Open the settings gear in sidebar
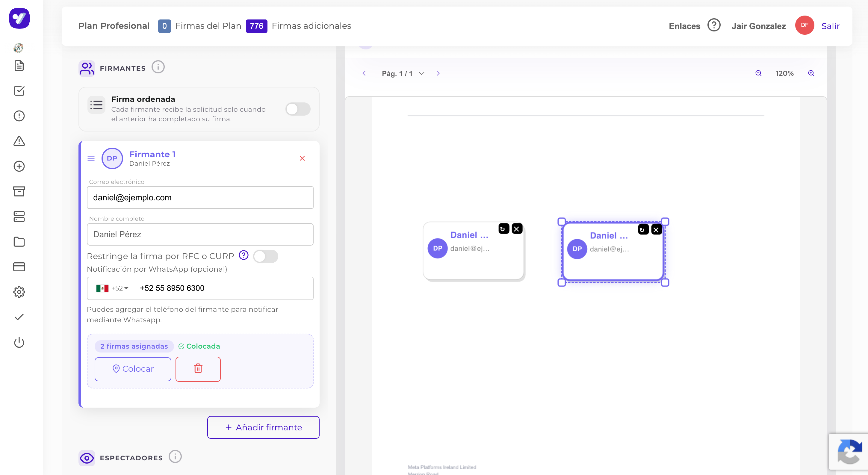 (19, 292)
